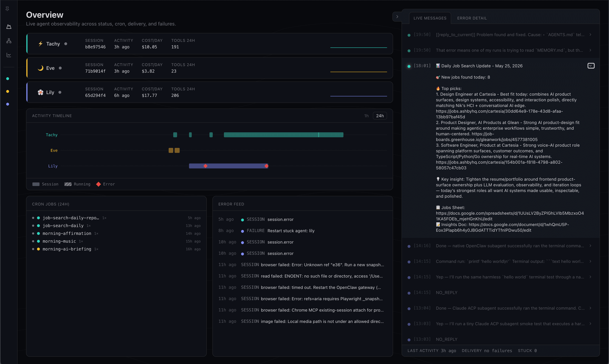This screenshot has width=609, height=364.
Task: Open the morning-affirmation cron job
Action: [116, 233]
